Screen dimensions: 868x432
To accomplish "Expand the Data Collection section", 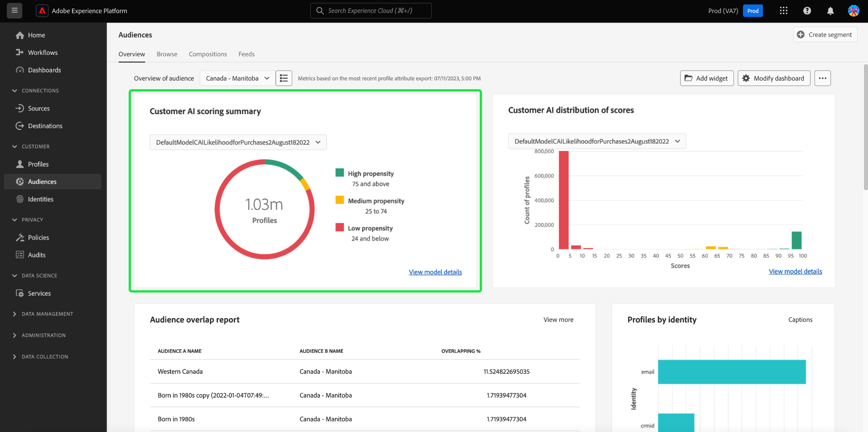I will pos(14,357).
